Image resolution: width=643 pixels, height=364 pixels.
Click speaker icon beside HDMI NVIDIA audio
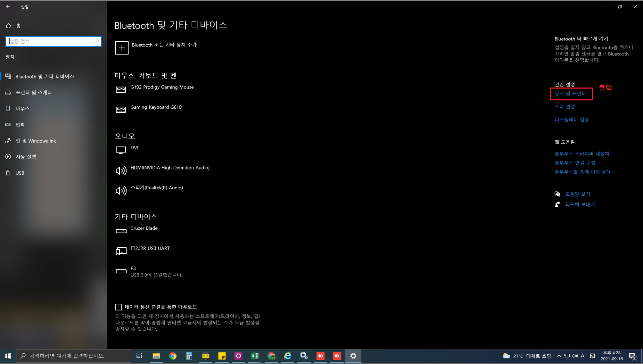tap(121, 170)
